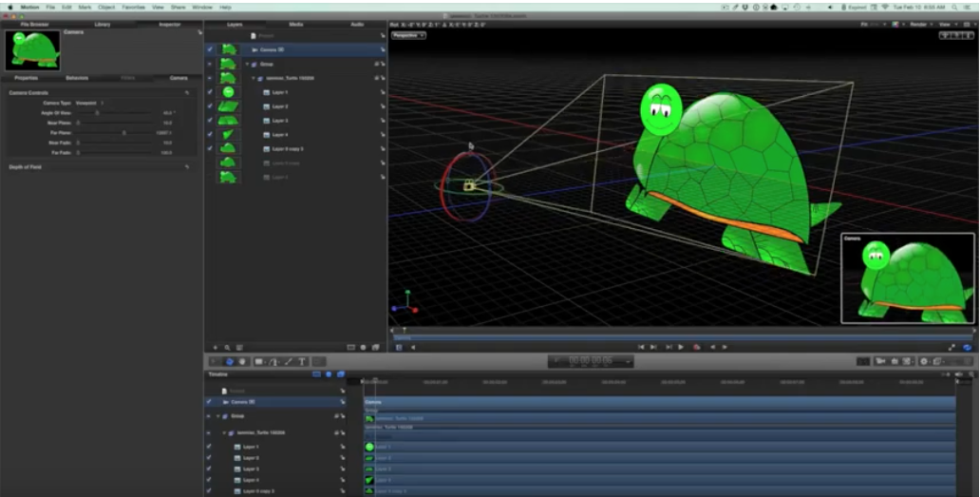
Task: Click the timecode display field
Action: coord(590,361)
